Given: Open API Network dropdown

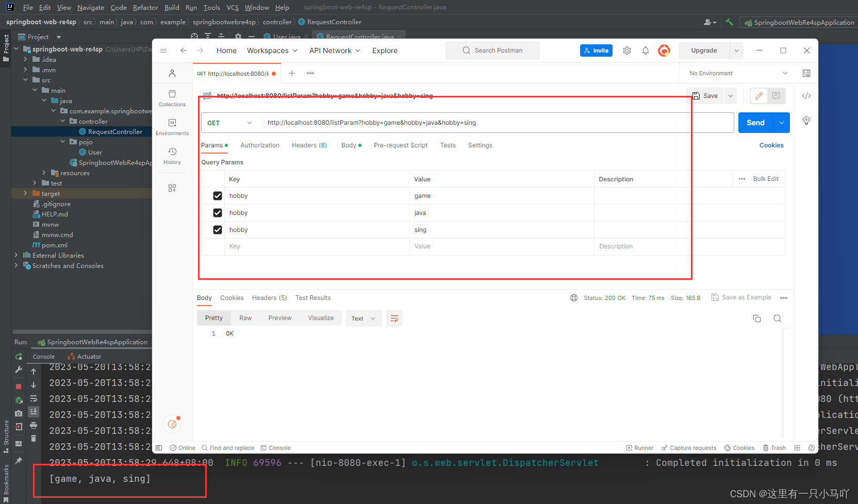Looking at the screenshot, I should tap(335, 51).
